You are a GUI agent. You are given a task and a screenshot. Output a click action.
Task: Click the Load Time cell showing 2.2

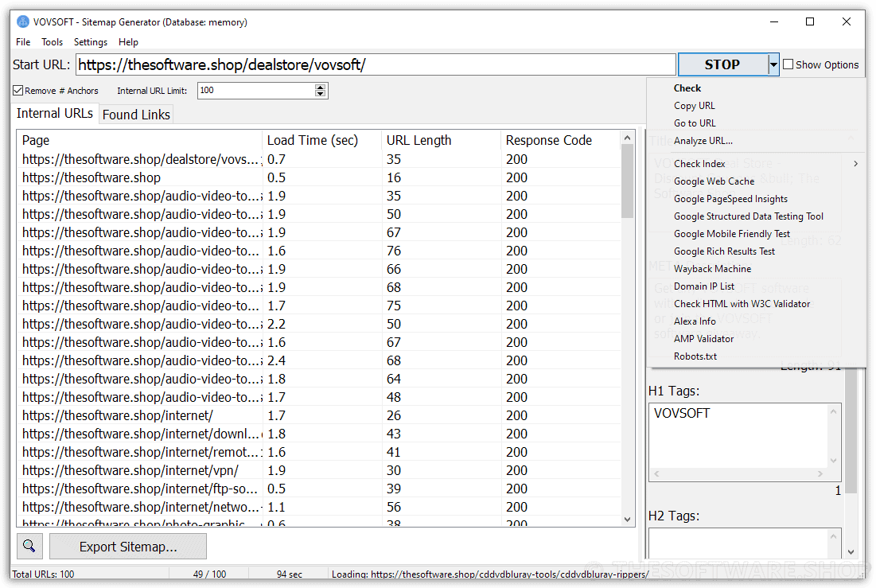pyautogui.click(x=277, y=324)
